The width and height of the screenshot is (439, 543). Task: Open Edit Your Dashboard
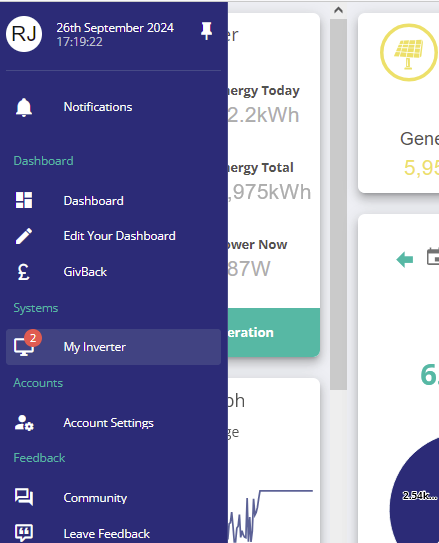click(x=119, y=236)
